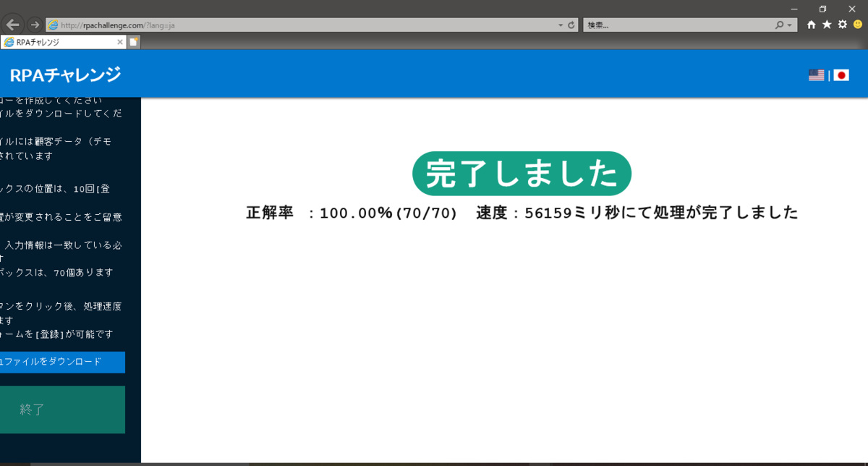
Task: Open Favorites star icon
Action: [827, 25]
